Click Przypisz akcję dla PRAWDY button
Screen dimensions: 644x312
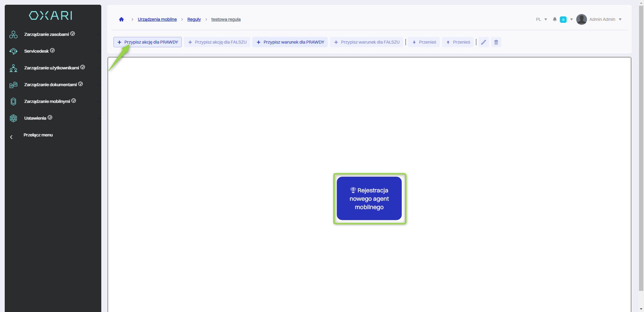point(148,42)
